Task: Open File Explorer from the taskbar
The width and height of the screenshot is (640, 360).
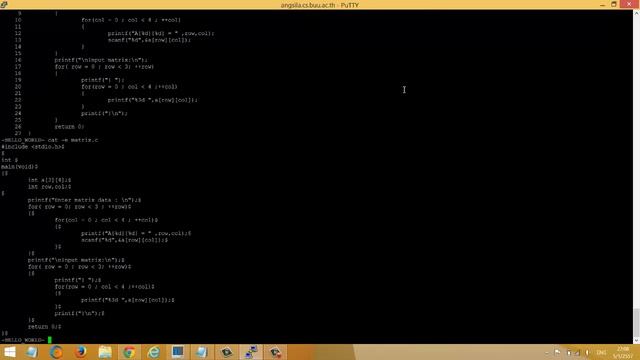Action: (105, 352)
